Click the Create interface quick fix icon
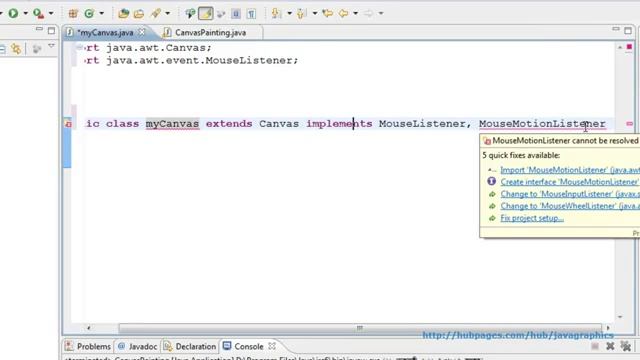Image resolution: width=640 pixels, height=360 pixels. tap(491, 181)
